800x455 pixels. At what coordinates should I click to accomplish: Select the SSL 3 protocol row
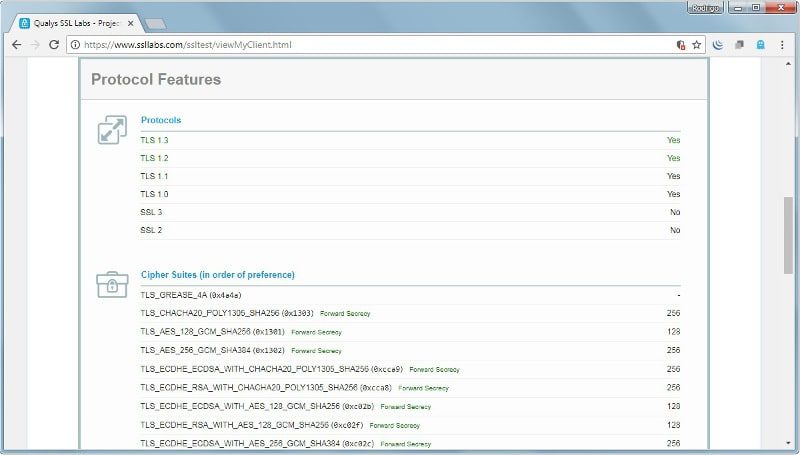tap(410, 212)
